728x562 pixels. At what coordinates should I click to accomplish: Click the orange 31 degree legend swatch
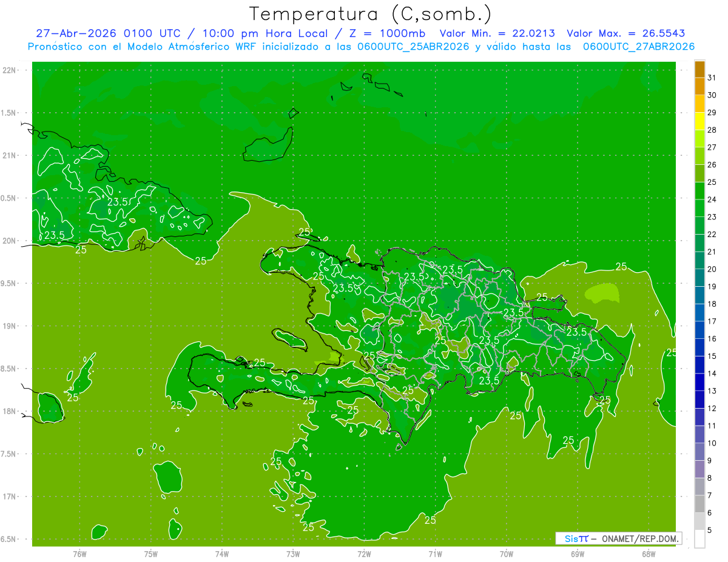coord(699,69)
